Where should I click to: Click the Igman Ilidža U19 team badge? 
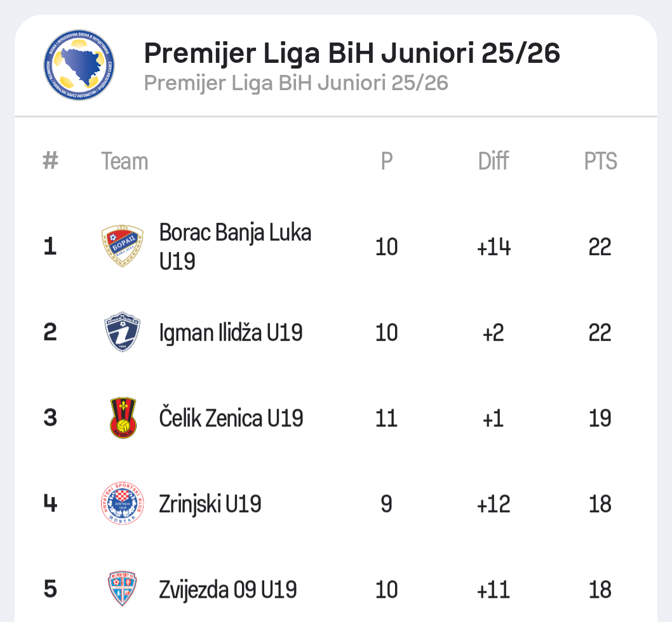(x=123, y=332)
